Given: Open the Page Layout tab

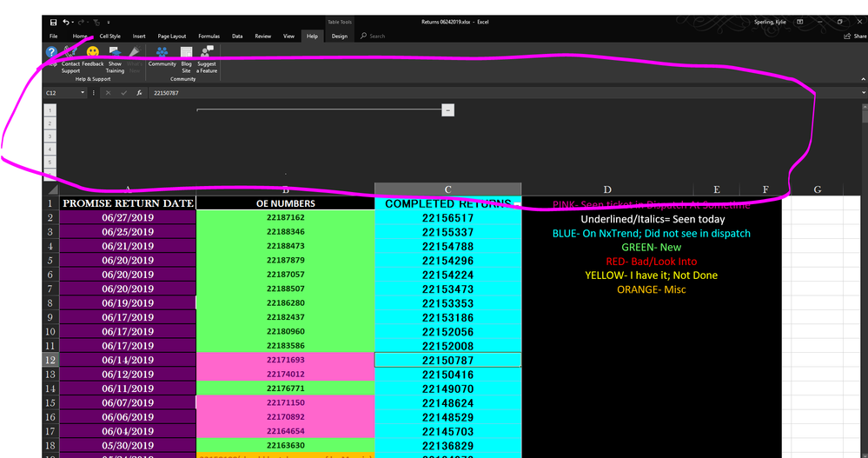Looking at the screenshot, I should click(172, 36).
